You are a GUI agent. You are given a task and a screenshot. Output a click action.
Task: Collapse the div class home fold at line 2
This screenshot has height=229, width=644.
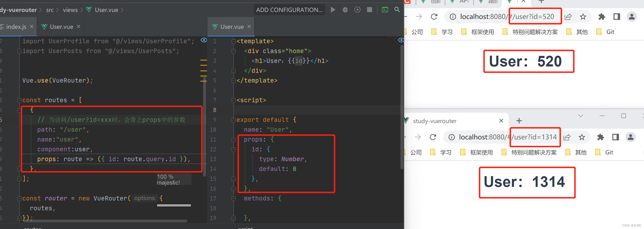233,51
